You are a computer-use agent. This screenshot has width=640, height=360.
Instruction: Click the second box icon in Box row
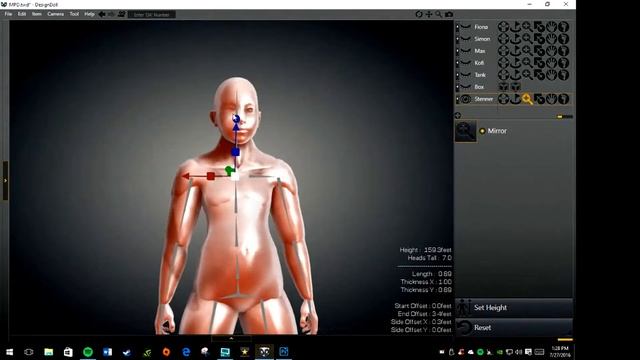coord(516,87)
